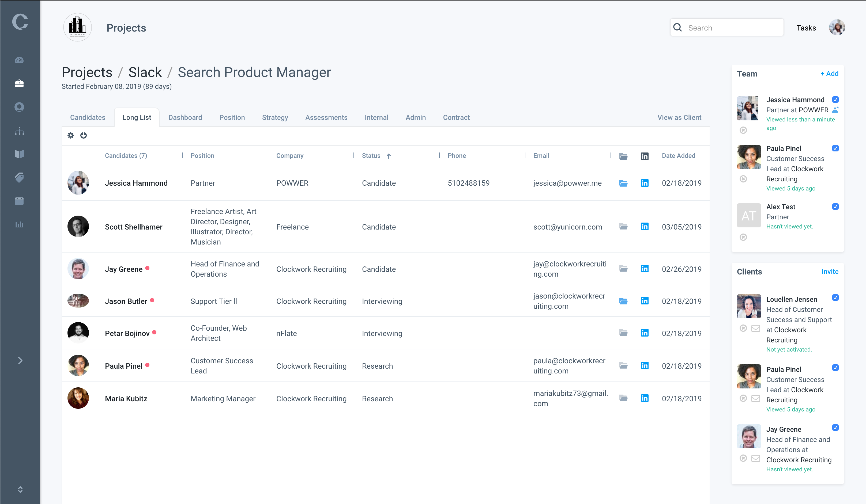Open the bar chart reports icon in sidebar
866x504 pixels.
(x=19, y=224)
